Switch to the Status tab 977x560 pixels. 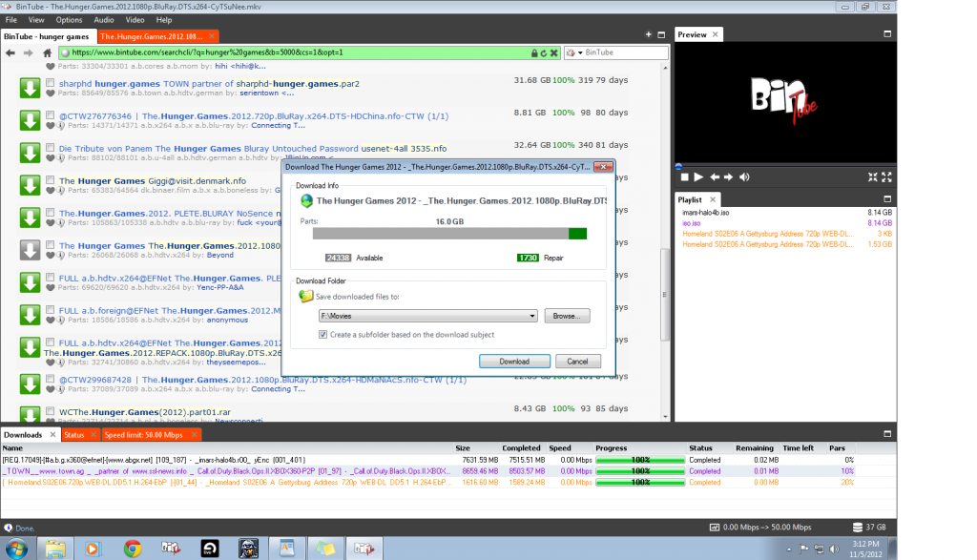pos(74,435)
